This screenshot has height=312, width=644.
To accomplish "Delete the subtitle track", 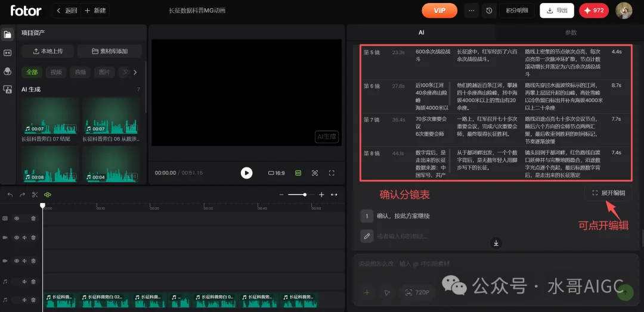I will click(33, 219).
